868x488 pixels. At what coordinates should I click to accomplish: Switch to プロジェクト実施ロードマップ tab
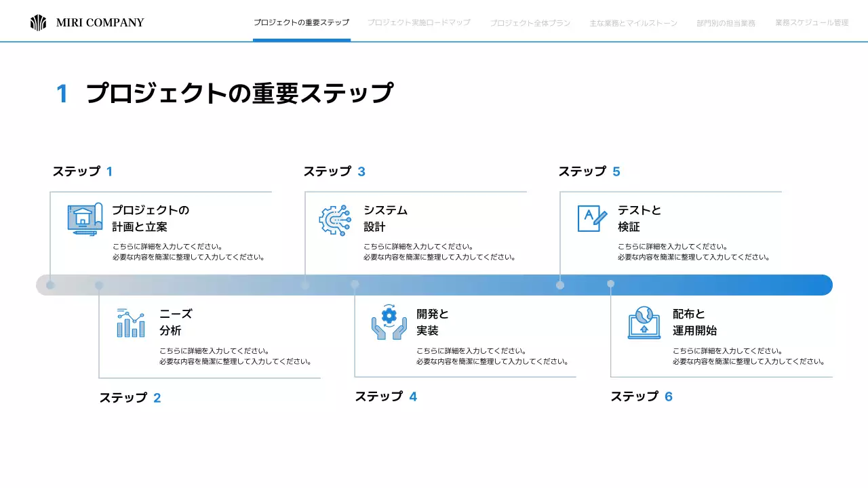pyautogui.click(x=418, y=22)
